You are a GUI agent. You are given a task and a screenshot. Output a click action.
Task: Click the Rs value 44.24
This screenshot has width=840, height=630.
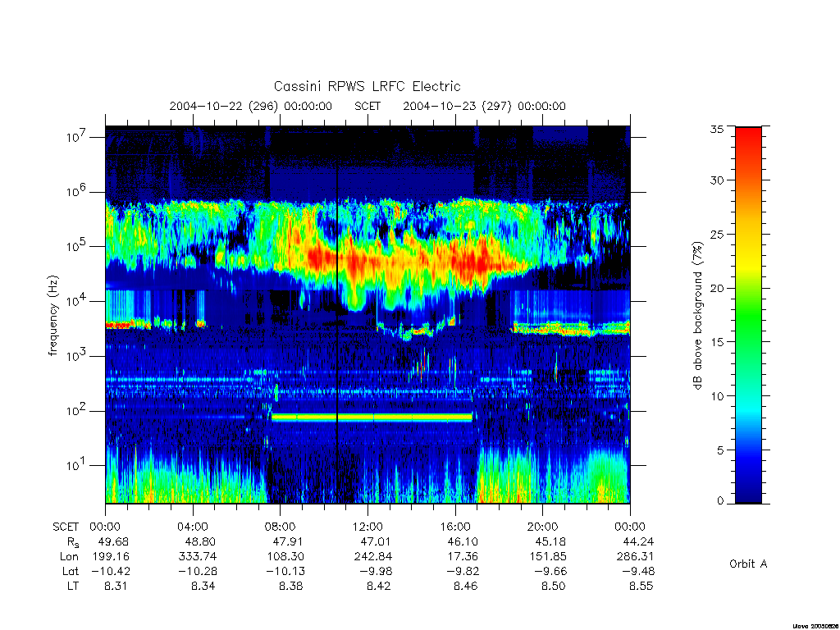[x=637, y=541]
